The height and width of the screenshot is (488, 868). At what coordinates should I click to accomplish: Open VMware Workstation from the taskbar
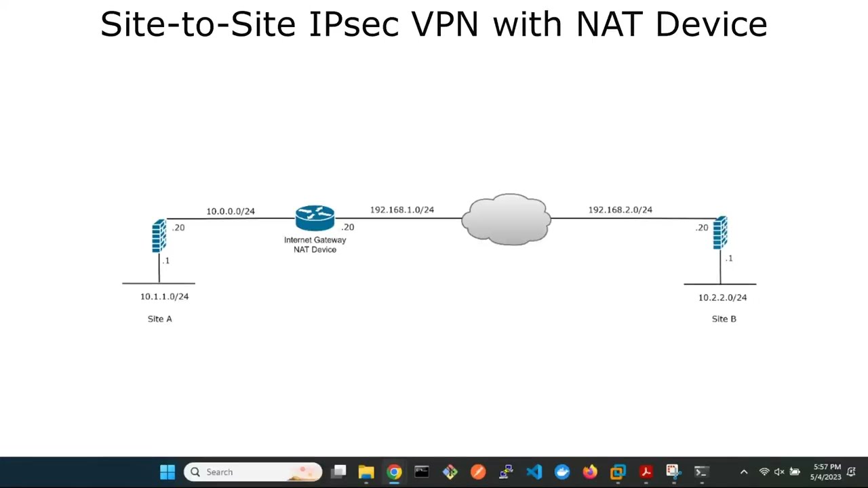(x=618, y=472)
